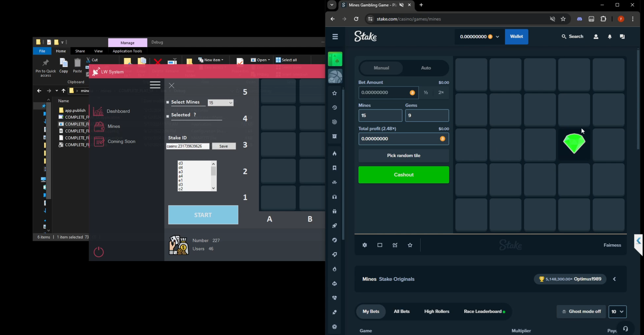Viewport: 644px width, 335px height.
Task: Open the Stake Casino section icon
Action: point(335,59)
